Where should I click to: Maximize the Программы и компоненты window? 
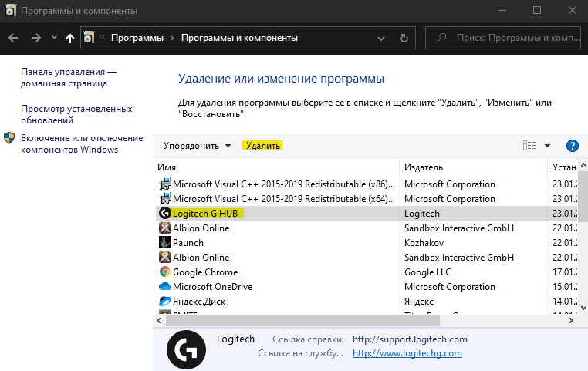(537, 11)
